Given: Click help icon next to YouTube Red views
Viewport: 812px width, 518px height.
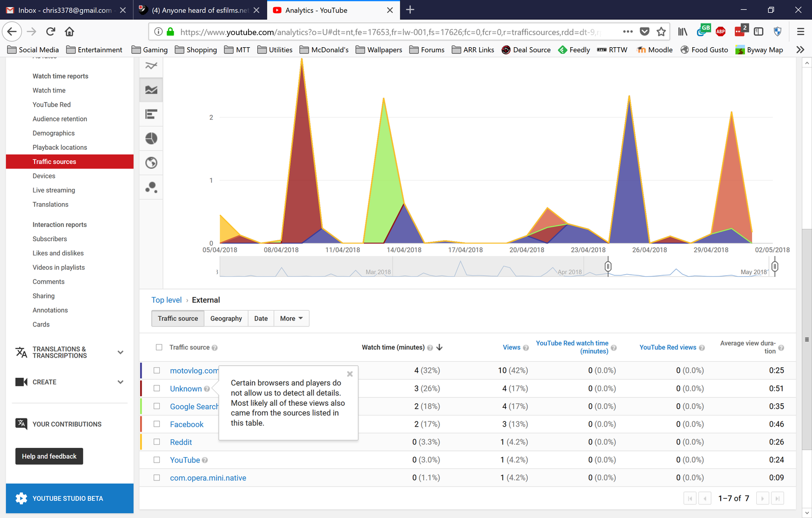Looking at the screenshot, I should (x=702, y=348).
